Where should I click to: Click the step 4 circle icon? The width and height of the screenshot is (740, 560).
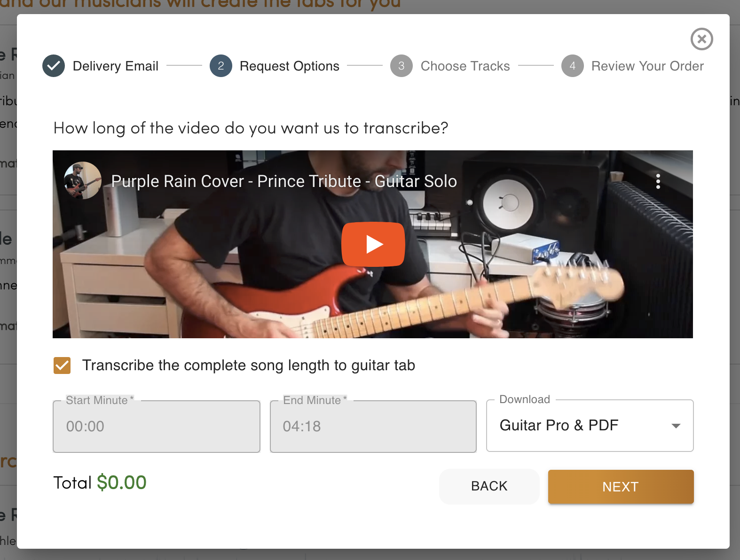573,66
